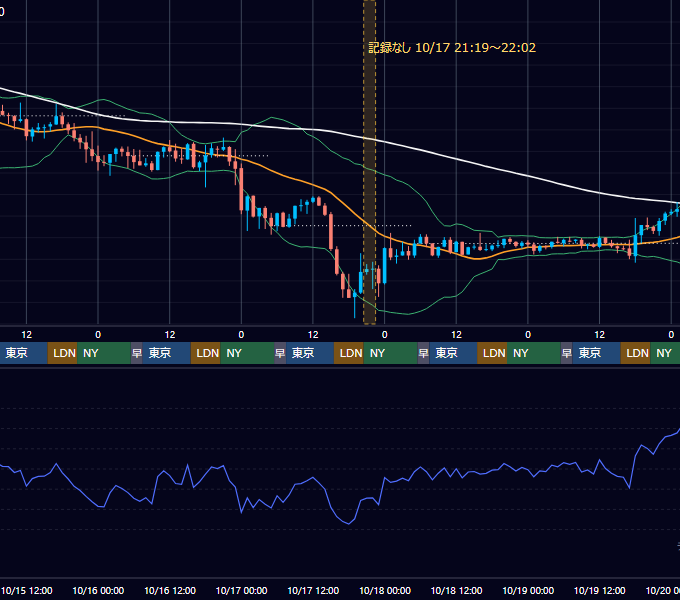Click the 早 early-session block before 10/16 東京
The width and height of the screenshot is (680, 600).
(137, 353)
